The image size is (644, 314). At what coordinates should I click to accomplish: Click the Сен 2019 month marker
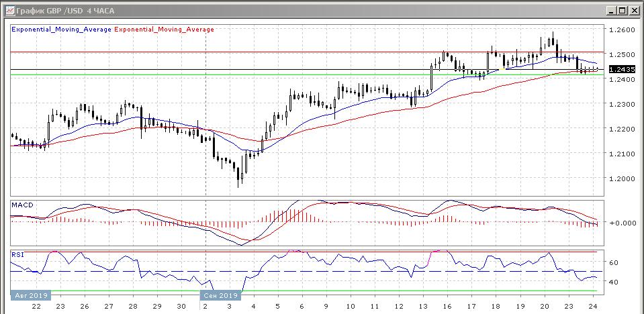220,295
